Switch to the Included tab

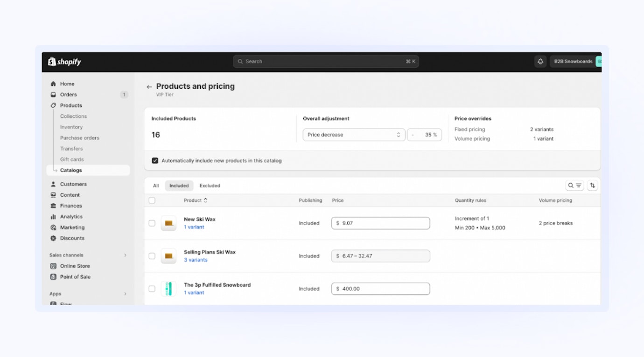point(179,186)
